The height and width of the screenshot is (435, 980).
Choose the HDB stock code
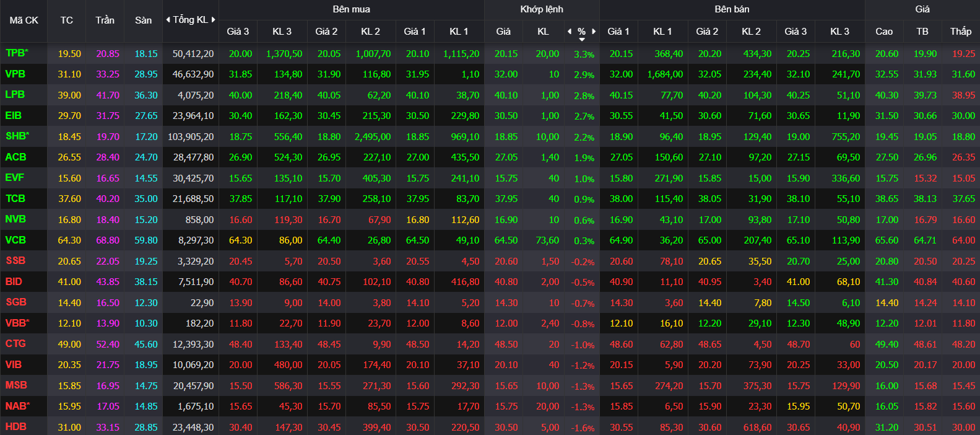[15, 427]
